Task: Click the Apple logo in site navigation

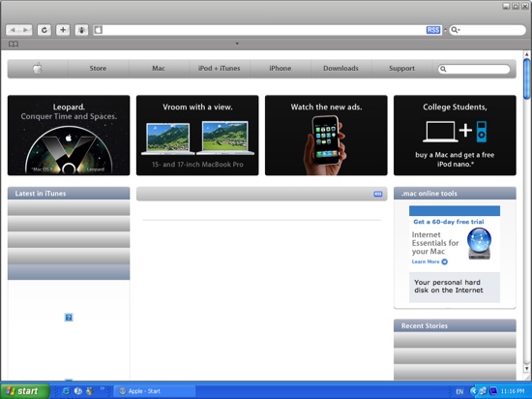Action: 38,68
